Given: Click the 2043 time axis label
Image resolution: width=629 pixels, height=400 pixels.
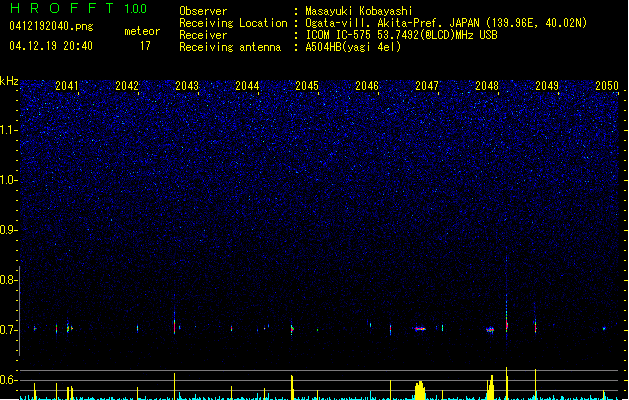Looking at the screenshot, I should pyautogui.click(x=187, y=86).
